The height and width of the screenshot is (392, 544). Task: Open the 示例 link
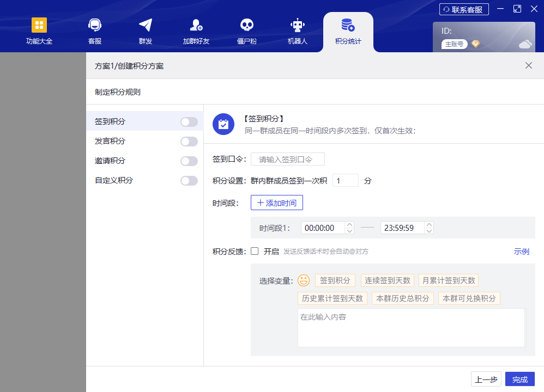tap(522, 252)
